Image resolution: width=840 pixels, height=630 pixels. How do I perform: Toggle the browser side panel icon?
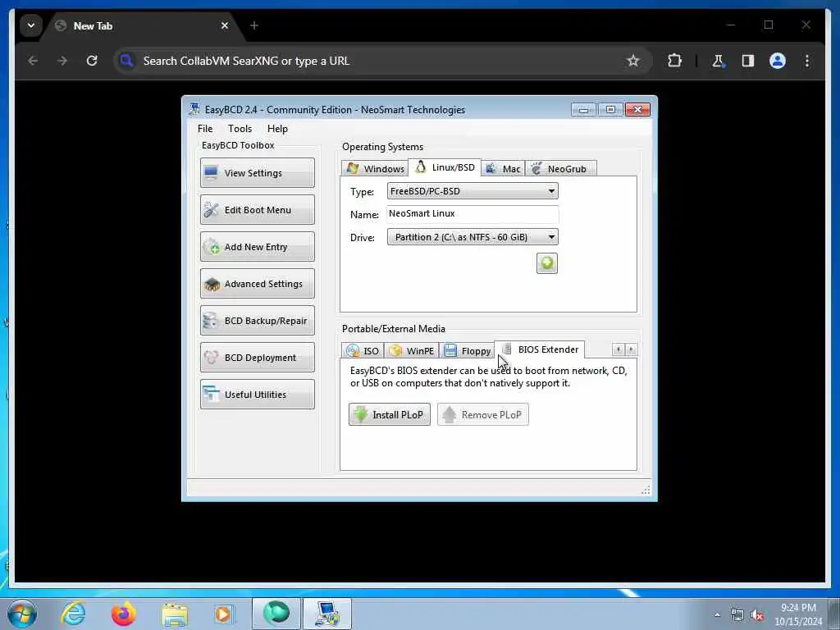pos(748,61)
